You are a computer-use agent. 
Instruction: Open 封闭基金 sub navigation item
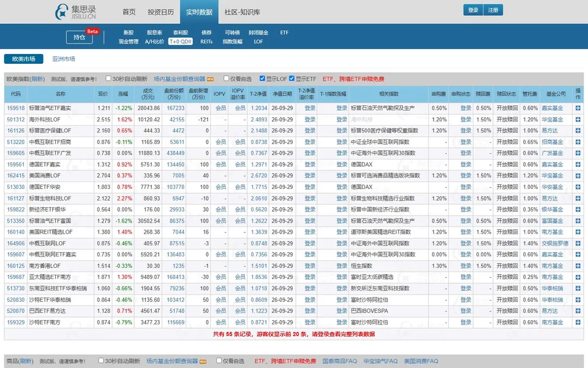258,33
